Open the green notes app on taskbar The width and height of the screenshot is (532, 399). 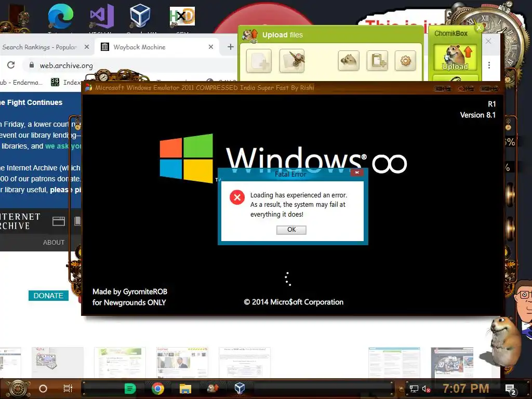[130, 389]
